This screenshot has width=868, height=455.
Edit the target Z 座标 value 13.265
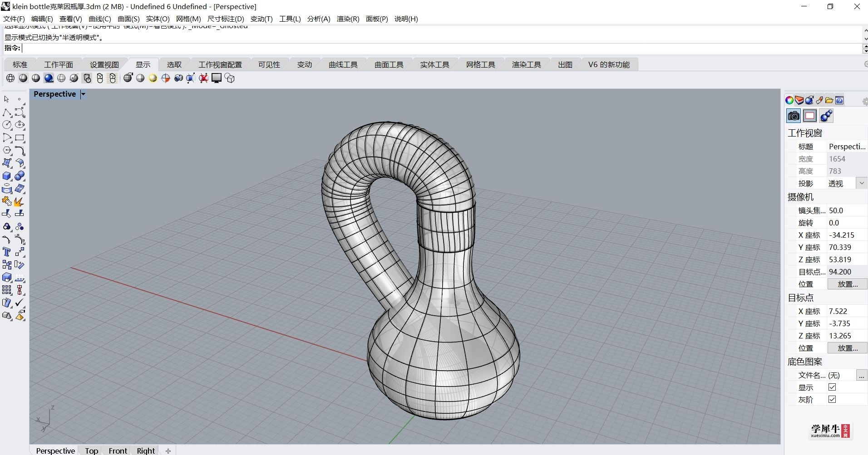847,336
